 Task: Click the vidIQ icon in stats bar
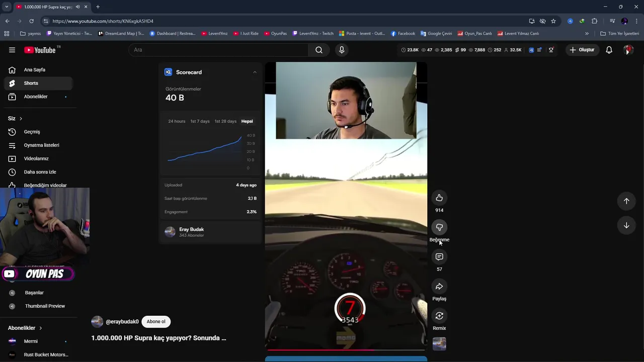pyautogui.click(x=531, y=50)
